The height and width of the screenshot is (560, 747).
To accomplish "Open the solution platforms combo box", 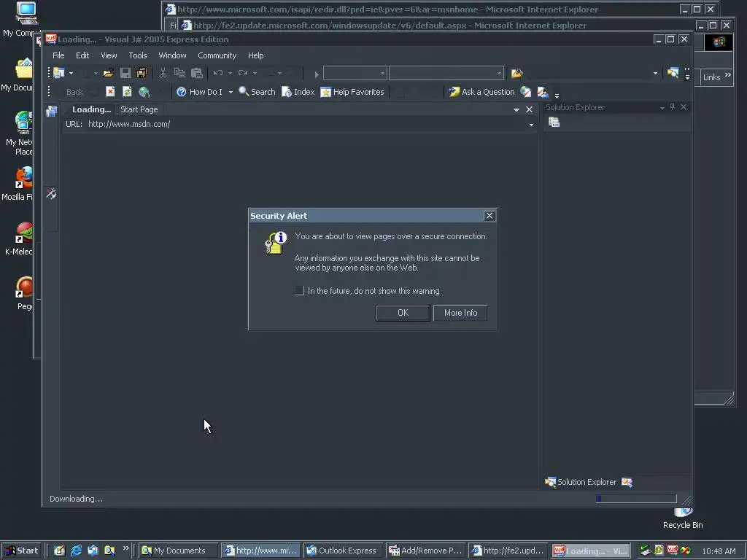I will pyautogui.click(x=446, y=73).
